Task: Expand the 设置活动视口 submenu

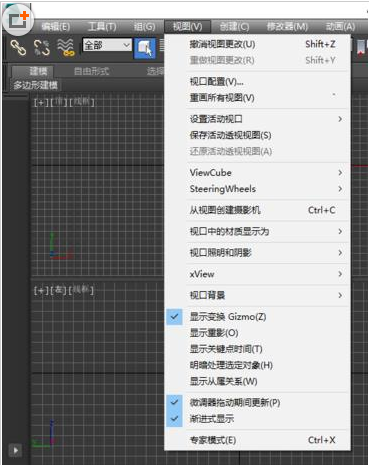Action: (x=258, y=119)
